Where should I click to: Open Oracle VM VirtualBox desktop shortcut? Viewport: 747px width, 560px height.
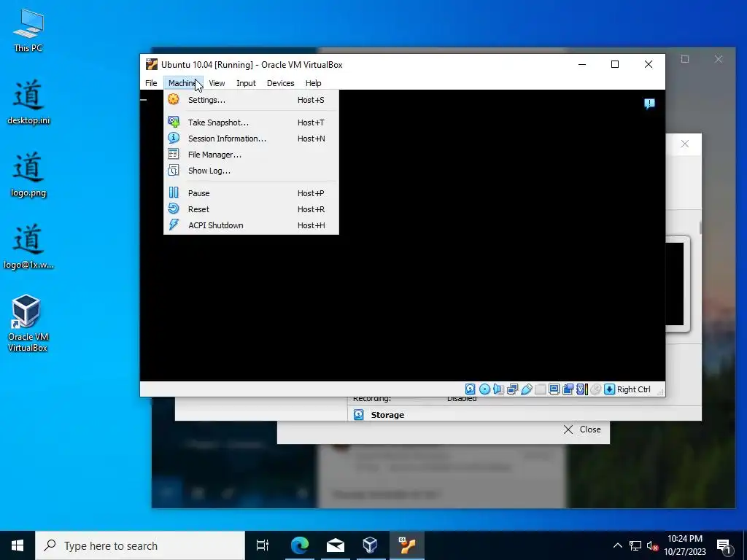click(28, 323)
